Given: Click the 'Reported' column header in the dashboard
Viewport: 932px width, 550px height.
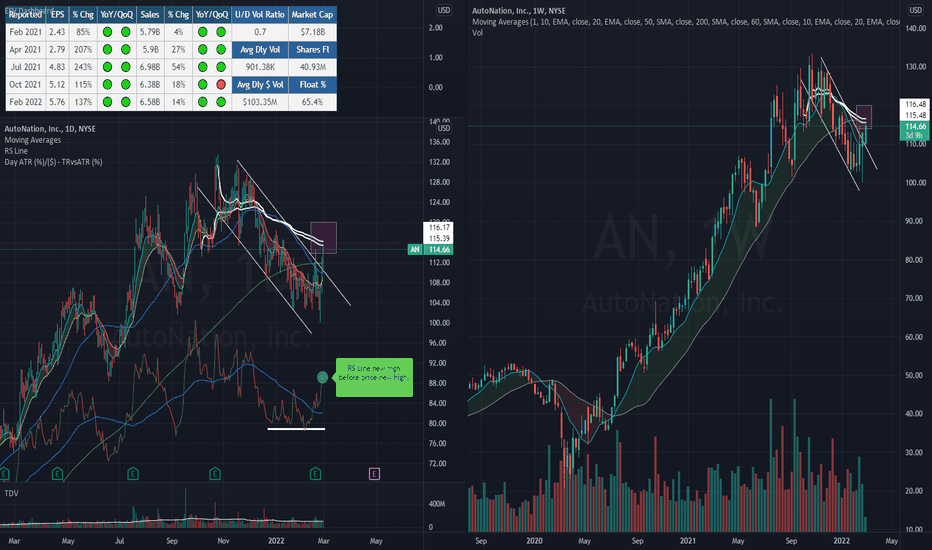Looking at the screenshot, I should pos(26,14).
